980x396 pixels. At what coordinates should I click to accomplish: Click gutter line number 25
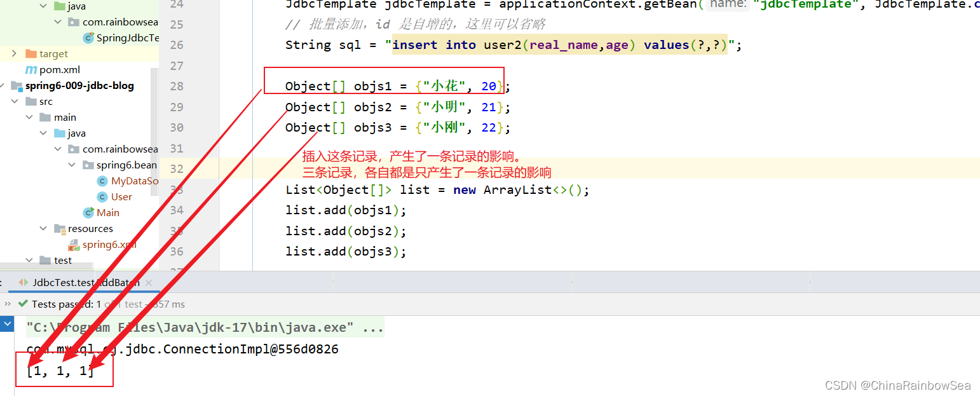[x=177, y=24]
